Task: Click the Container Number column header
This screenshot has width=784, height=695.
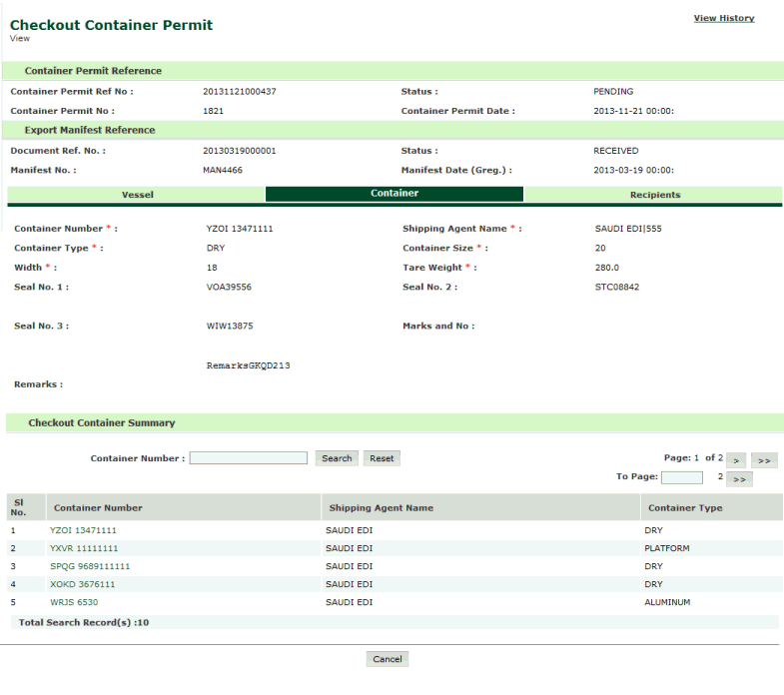Action: pyautogui.click(x=98, y=508)
